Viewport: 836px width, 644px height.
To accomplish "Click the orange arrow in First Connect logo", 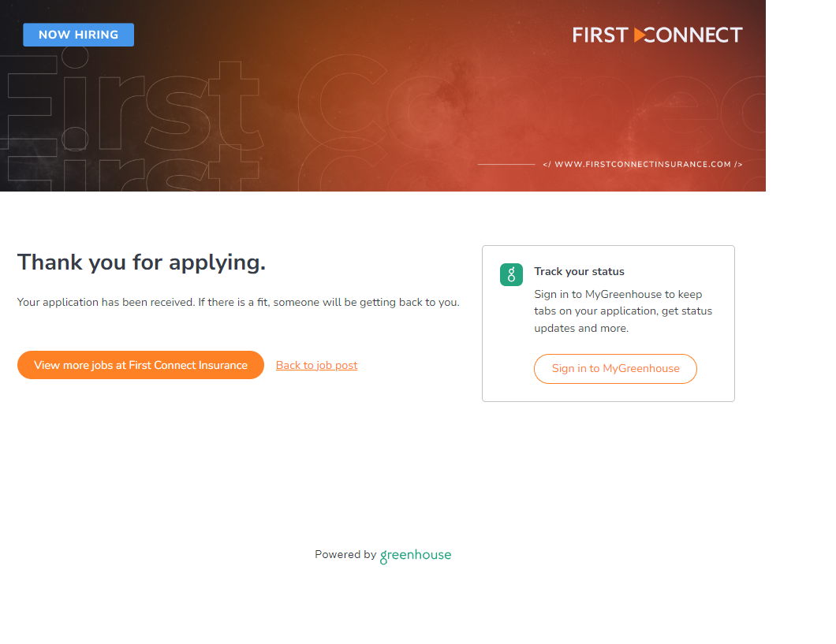I will 639,35.
